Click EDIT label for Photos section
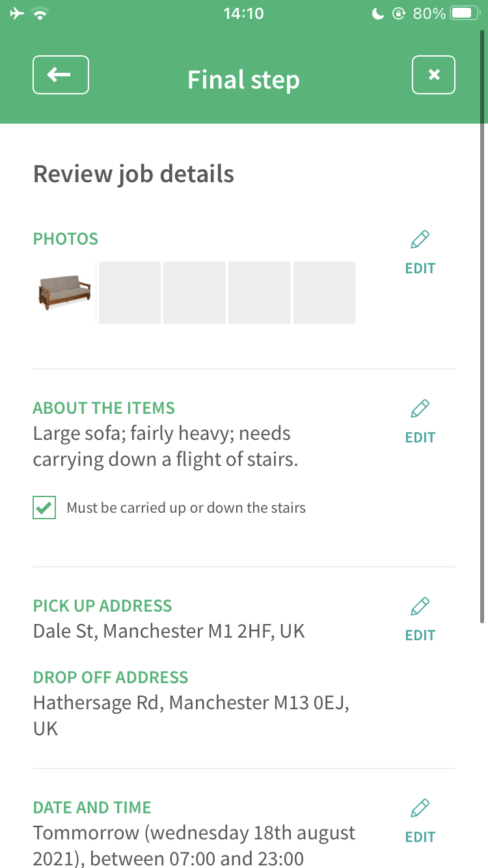 point(420,268)
